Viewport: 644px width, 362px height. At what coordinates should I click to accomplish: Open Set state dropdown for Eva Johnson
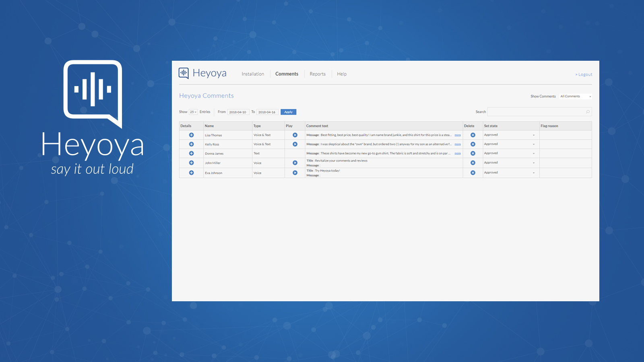pos(510,173)
